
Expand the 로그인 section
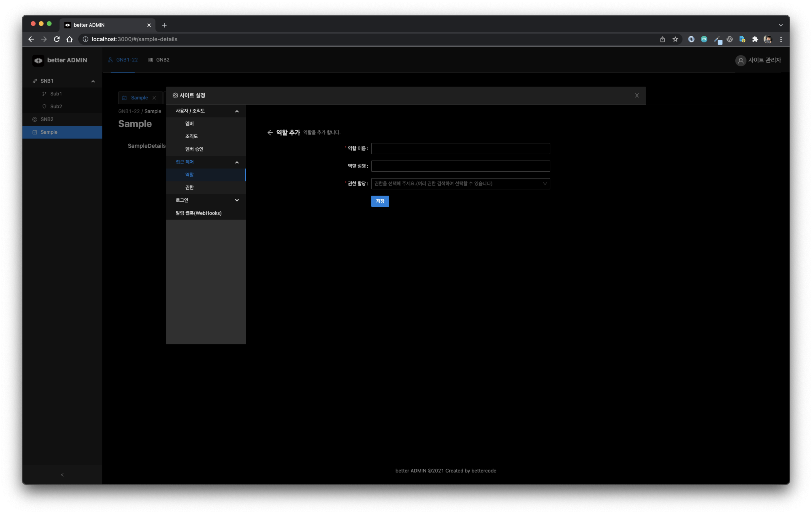click(x=237, y=200)
